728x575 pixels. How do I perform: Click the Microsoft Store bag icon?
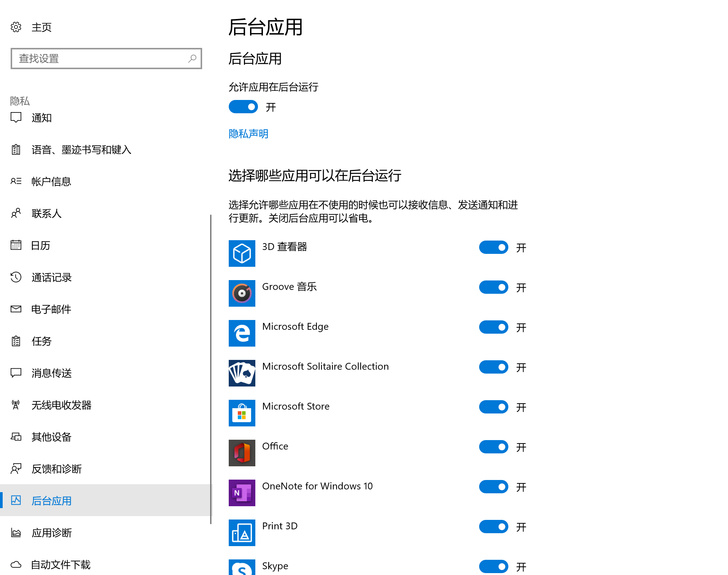coord(242,413)
